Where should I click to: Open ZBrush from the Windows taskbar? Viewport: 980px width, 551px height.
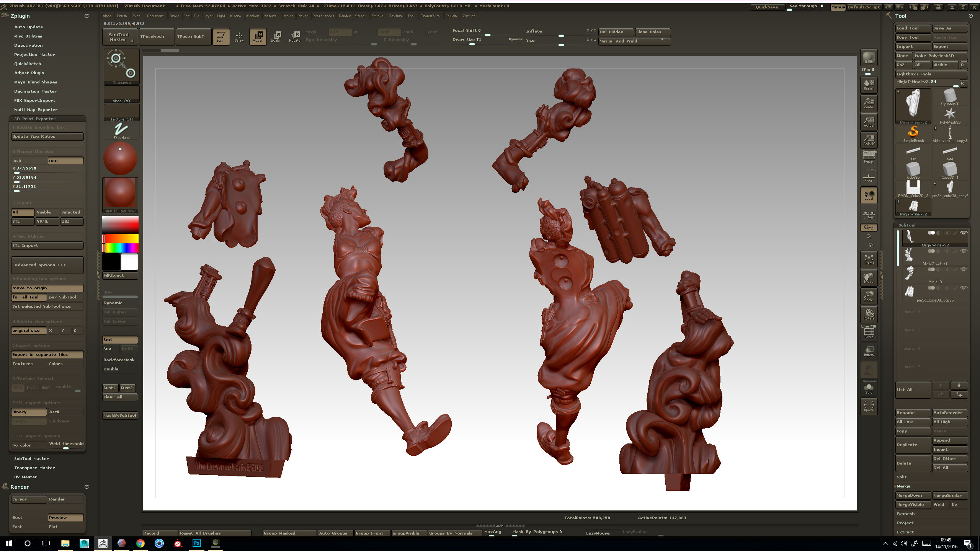[x=103, y=543]
